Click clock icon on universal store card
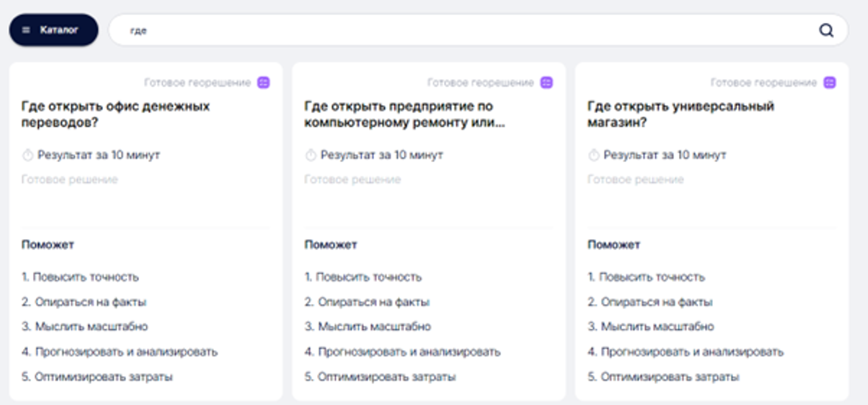Viewport: 868px width, 405px height. (x=594, y=155)
